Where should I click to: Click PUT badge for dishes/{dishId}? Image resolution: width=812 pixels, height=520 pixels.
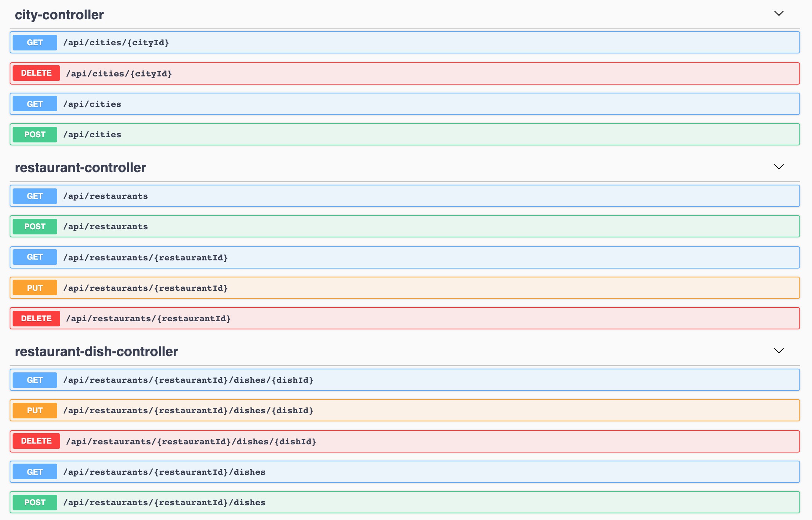pos(35,411)
